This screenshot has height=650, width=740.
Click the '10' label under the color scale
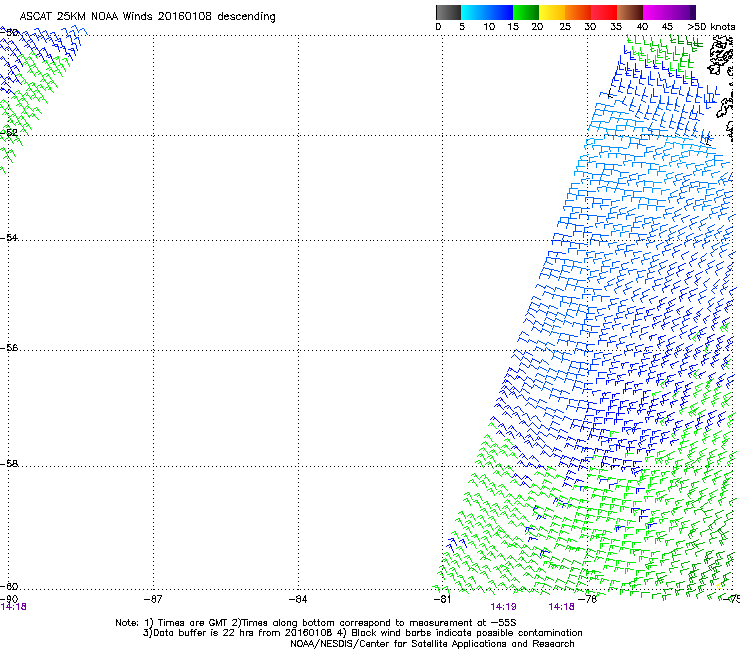(489, 27)
